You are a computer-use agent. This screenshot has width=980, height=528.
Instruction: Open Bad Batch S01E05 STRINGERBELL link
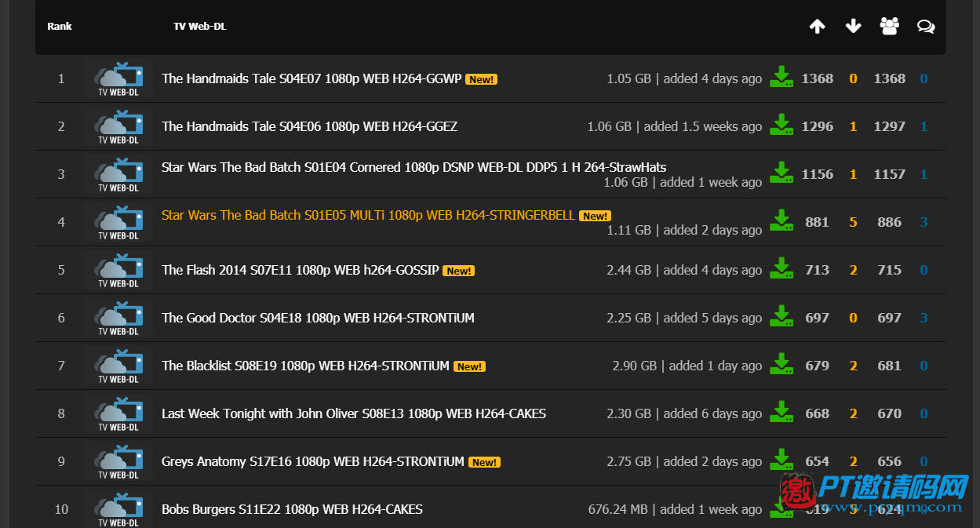click(368, 215)
